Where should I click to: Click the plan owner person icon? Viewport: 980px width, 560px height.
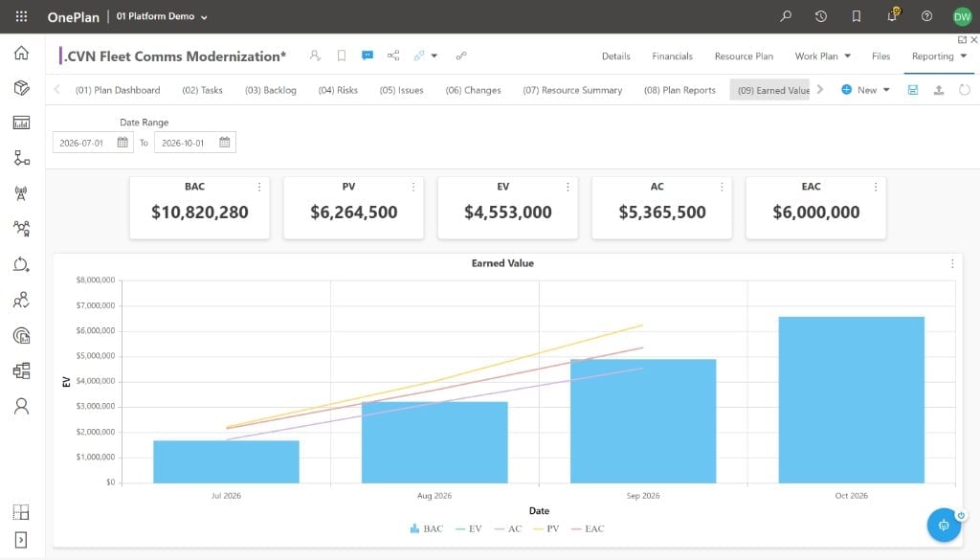click(x=315, y=56)
